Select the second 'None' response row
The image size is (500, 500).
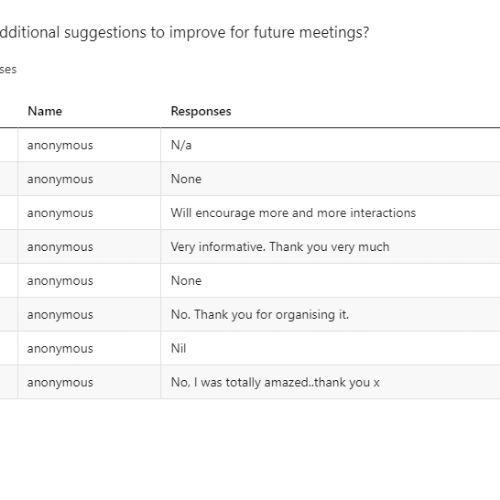[x=250, y=281]
